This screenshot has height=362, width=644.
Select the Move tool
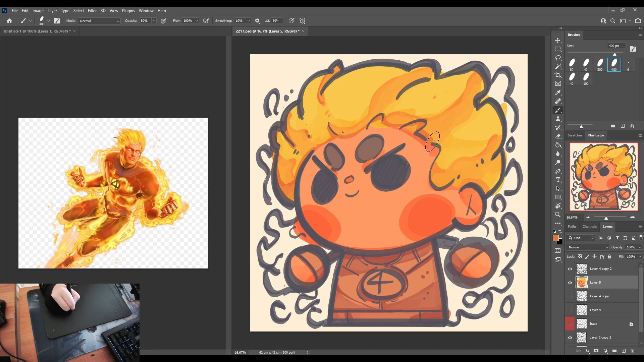coord(558,40)
